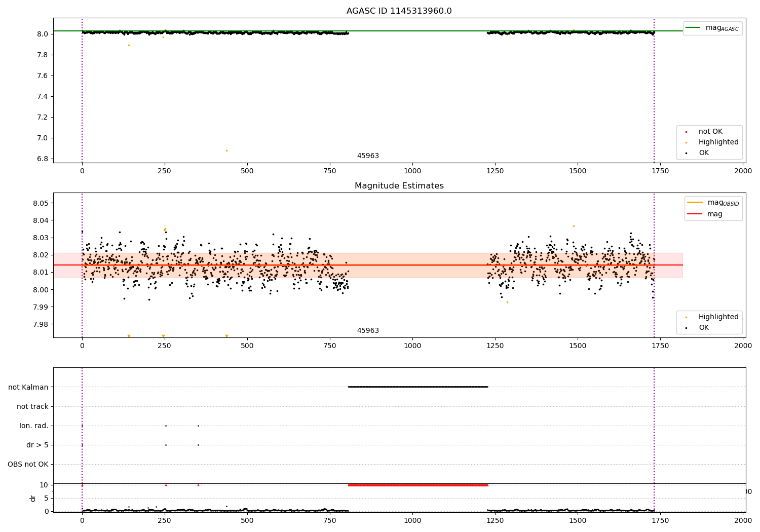Viewport: 760px width, 532px height.
Task: Click the '8.0' y-tick in top plot
Action: coord(43,34)
